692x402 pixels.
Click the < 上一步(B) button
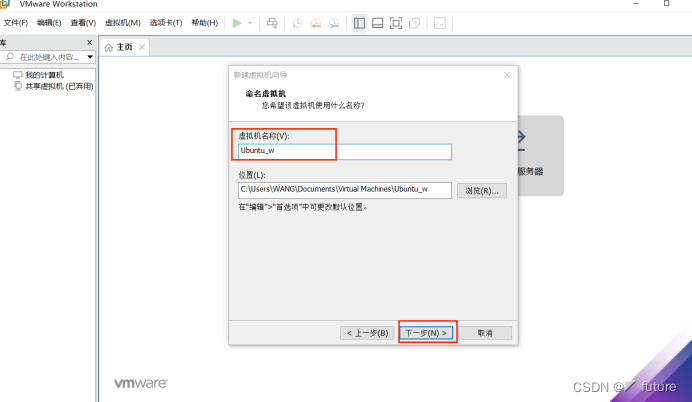(x=367, y=333)
